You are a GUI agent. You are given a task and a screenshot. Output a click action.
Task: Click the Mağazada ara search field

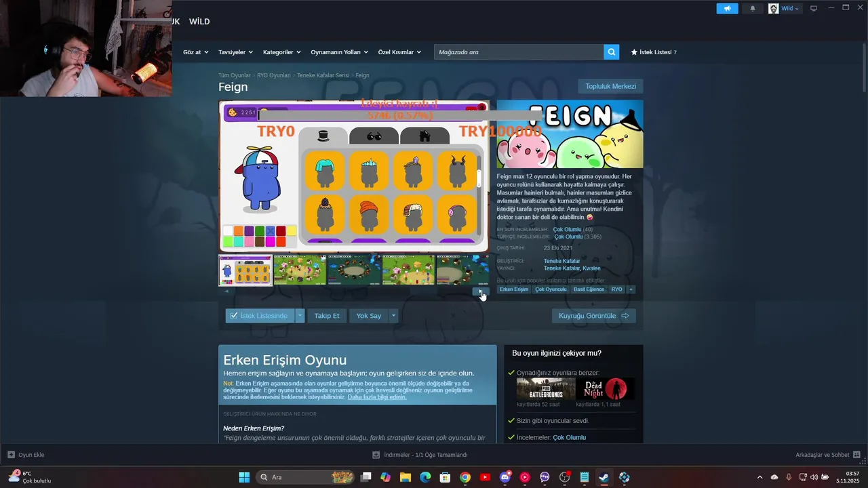pyautogui.click(x=519, y=52)
